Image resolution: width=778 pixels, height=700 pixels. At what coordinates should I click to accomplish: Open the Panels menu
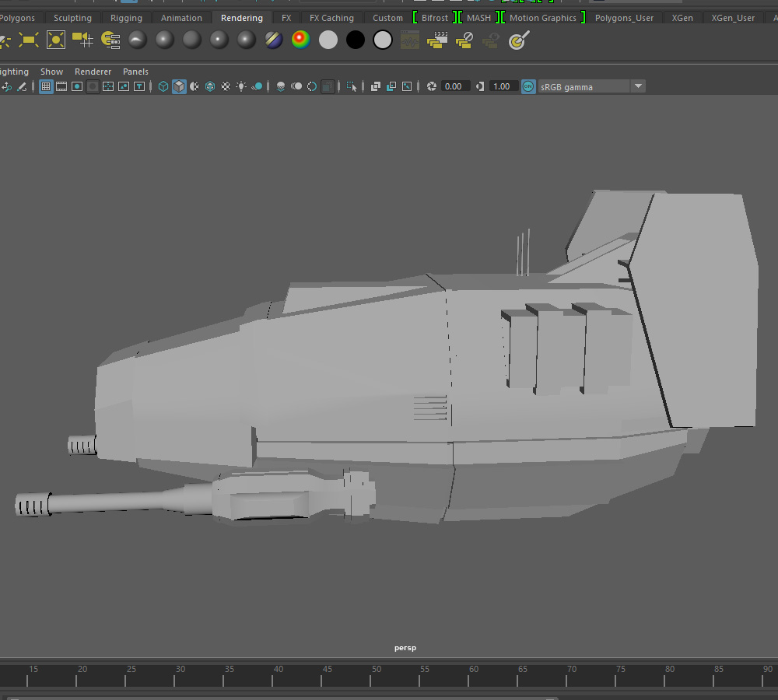click(135, 72)
